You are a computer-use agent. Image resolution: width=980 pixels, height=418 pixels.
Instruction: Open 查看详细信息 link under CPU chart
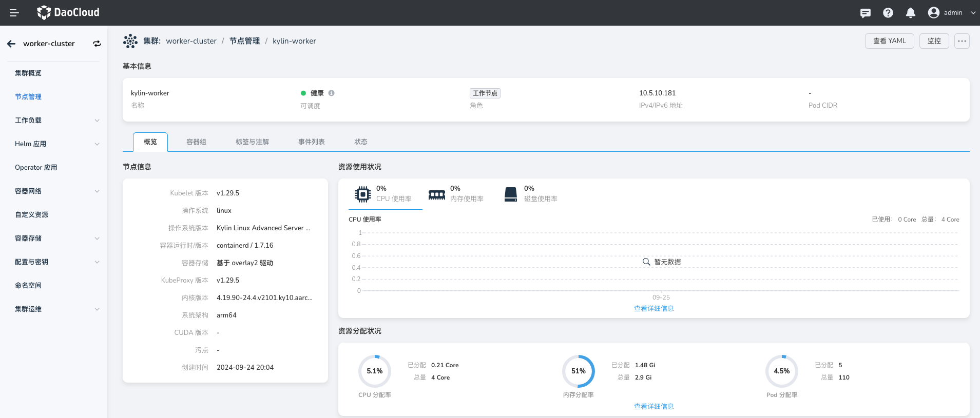click(x=654, y=309)
